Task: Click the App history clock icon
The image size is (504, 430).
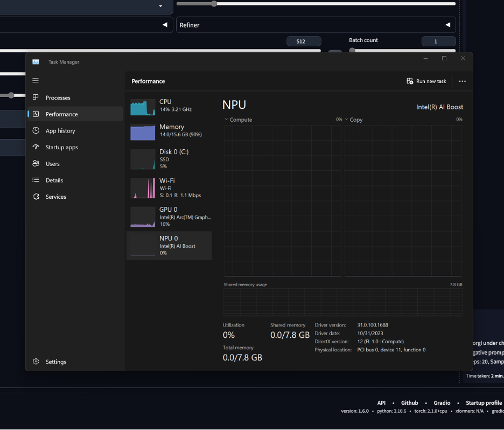Action: coord(36,130)
